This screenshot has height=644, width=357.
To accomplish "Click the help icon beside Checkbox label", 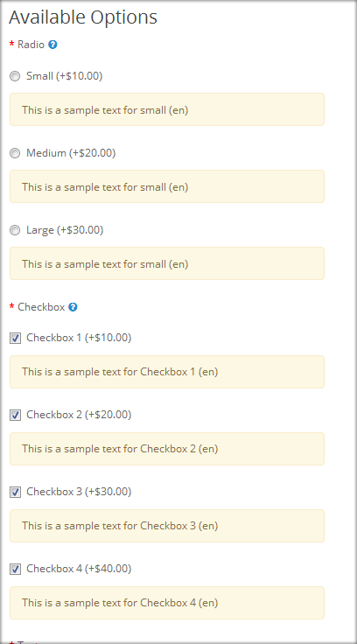I will 73,307.
